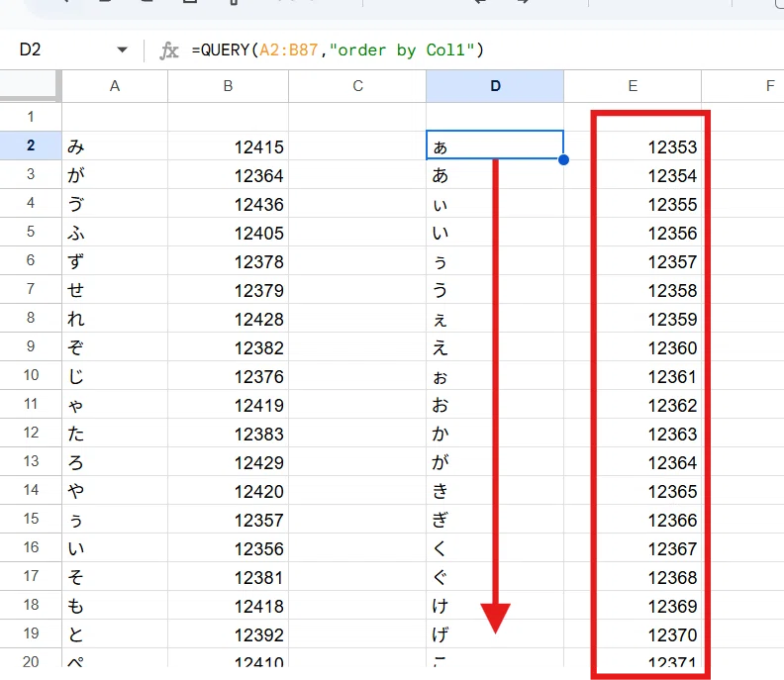Click cell with み in column A

115,146
